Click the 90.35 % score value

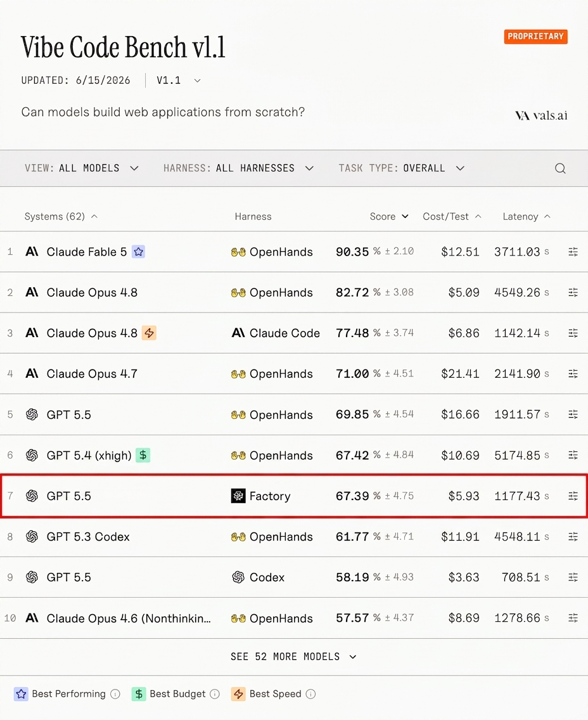[358, 252]
